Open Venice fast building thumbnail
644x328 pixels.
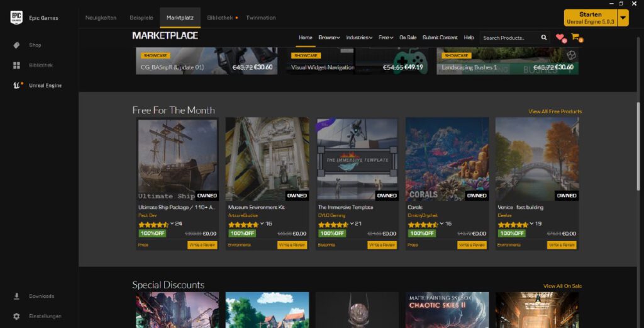537,159
